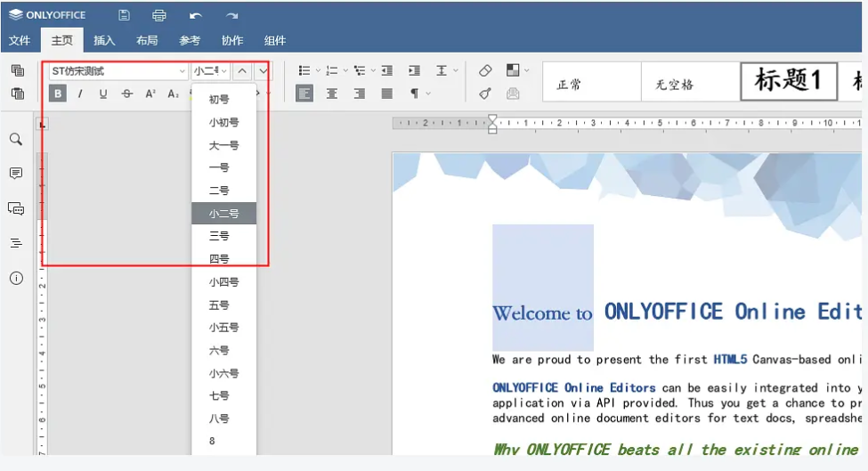Switch to the 组件 tab
Viewport: 868px width, 471px height.
pyautogui.click(x=274, y=40)
